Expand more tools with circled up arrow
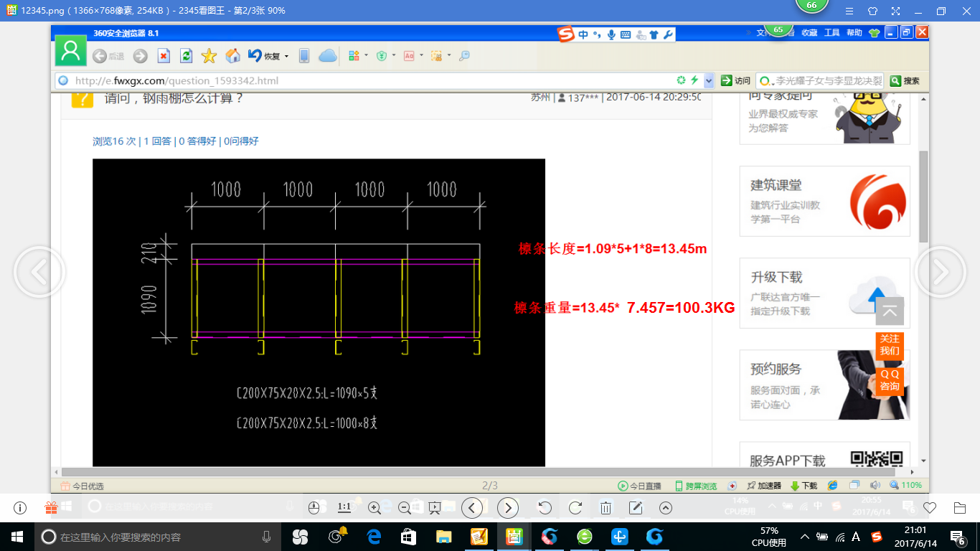Image resolution: width=980 pixels, height=551 pixels. tap(666, 508)
